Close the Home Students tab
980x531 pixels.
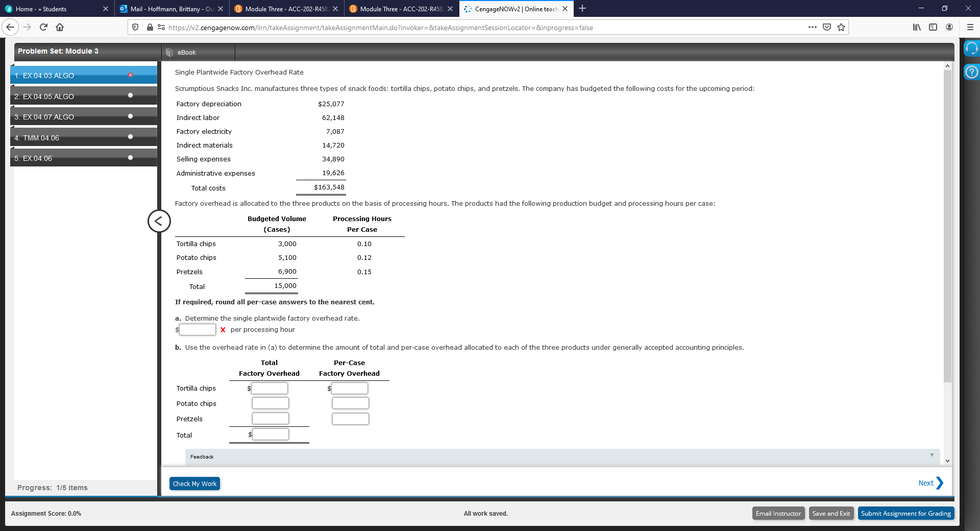[x=105, y=9]
